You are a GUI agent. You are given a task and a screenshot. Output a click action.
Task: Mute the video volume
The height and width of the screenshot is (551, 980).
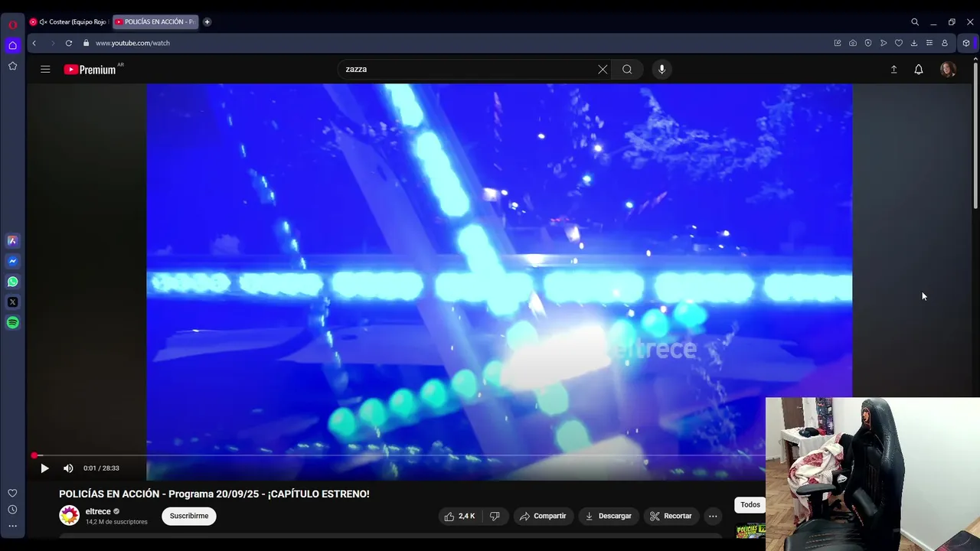[68, 468]
